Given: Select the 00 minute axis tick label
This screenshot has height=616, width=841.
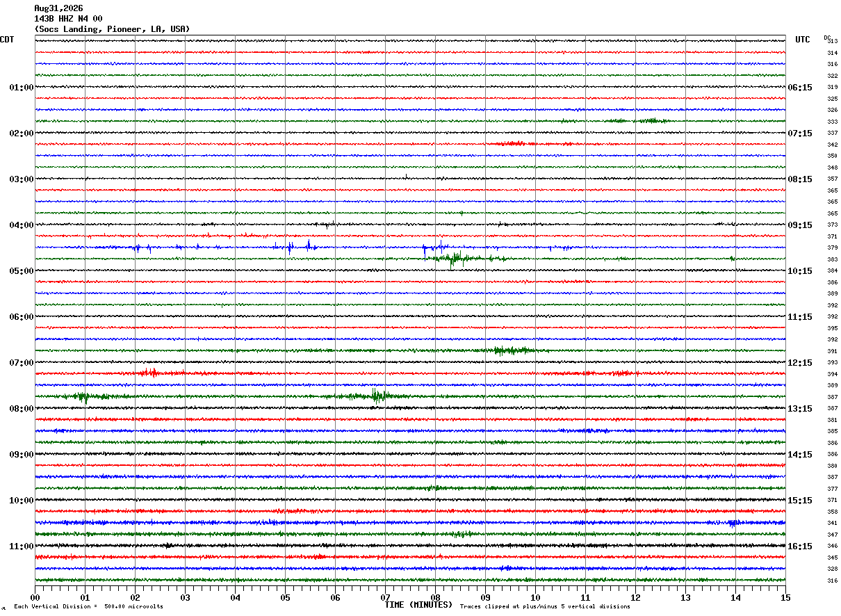Looking at the screenshot, I should tap(35, 597).
